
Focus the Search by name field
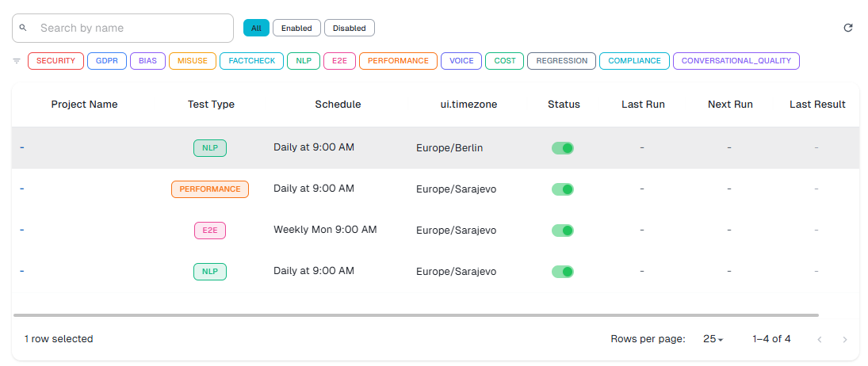(x=131, y=28)
